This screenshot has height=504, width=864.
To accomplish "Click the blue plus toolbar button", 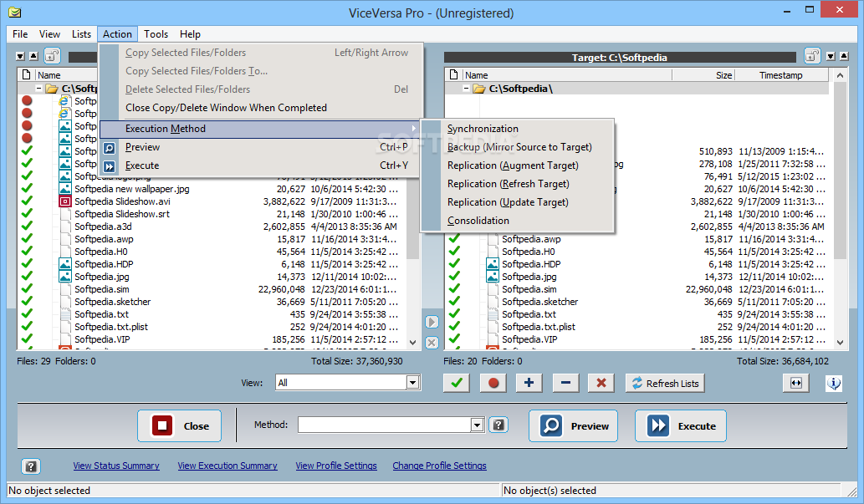I will coord(529,383).
